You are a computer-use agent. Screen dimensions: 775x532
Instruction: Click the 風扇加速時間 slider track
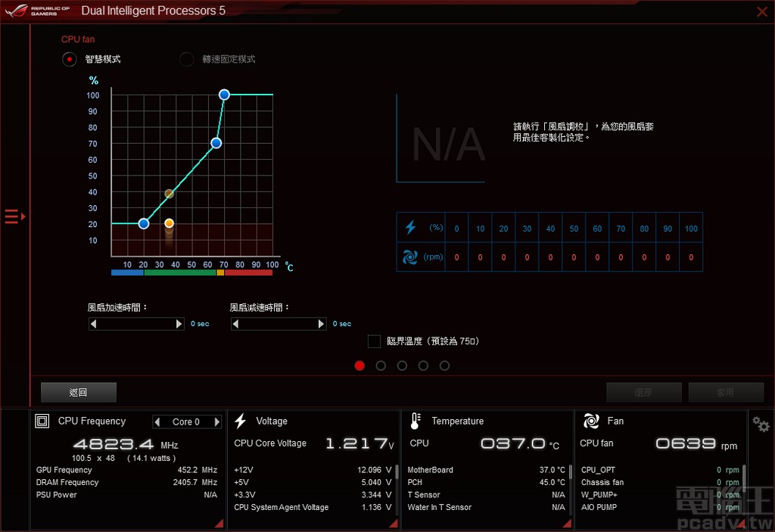136,324
